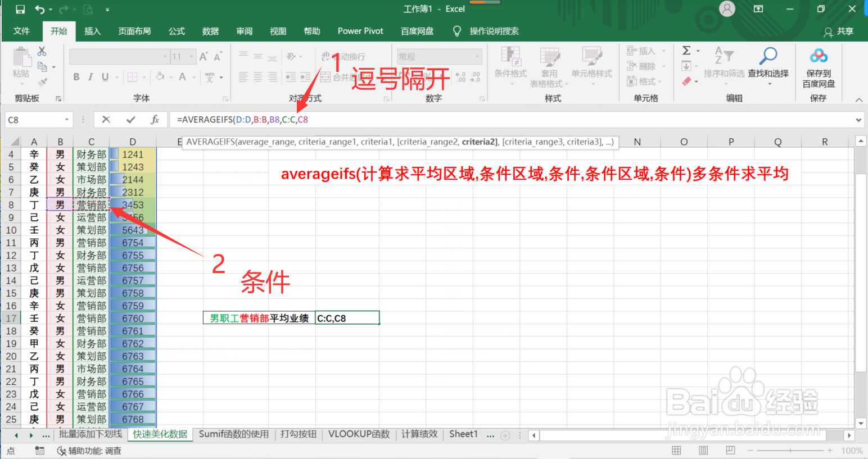868x459 pixels.
Task: Switch to the Power Pivot tab
Action: click(x=360, y=31)
